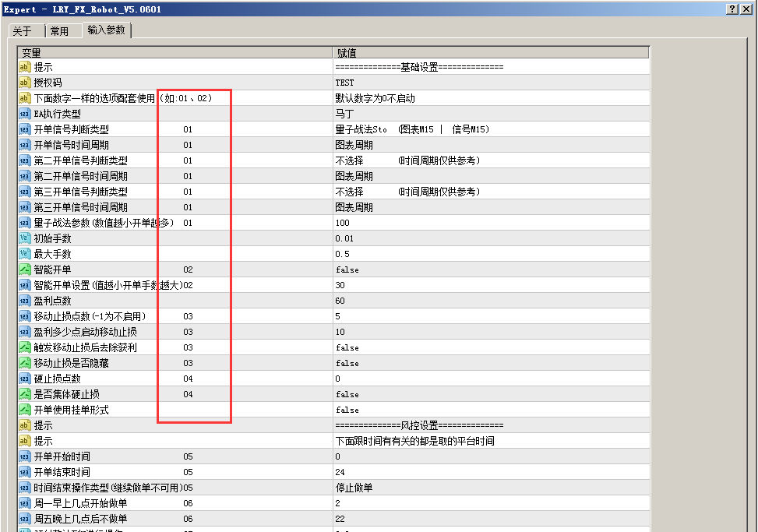Click the icon beside 第二开单信号判断类型
Screen dimensions: 758x532
click(x=25, y=160)
